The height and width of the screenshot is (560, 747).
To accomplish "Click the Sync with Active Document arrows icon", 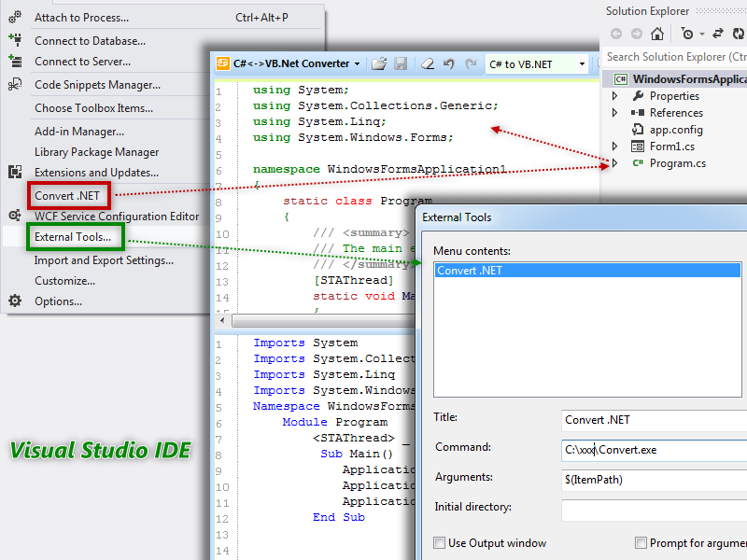I will 717,34.
